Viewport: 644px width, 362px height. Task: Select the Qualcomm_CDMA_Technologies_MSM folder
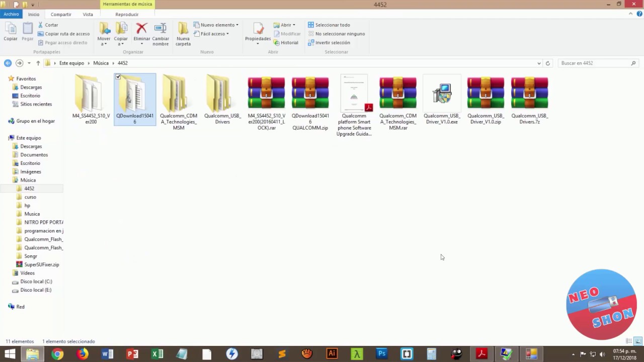point(179,103)
